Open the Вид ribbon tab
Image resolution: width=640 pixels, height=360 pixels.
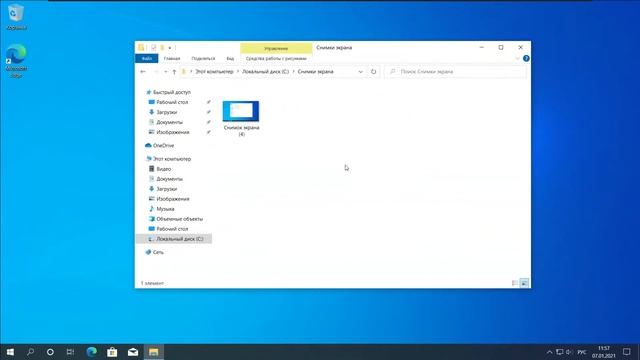pos(230,58)
